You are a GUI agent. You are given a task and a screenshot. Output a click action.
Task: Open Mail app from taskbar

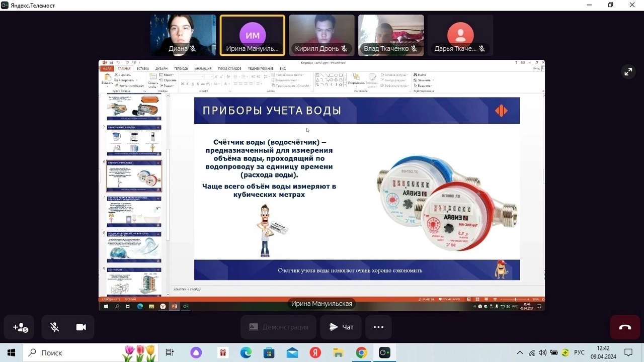pos(292,352)
